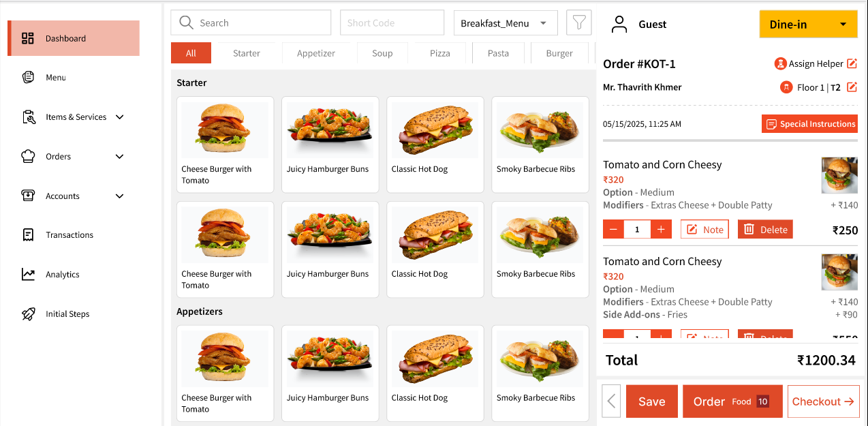Save the current order

[652, 401]
